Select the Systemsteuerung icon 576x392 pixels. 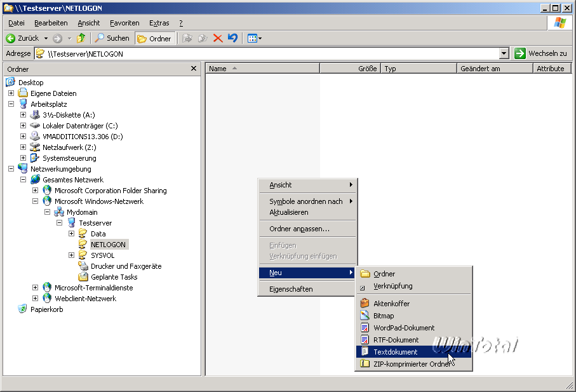pos(35,158)
